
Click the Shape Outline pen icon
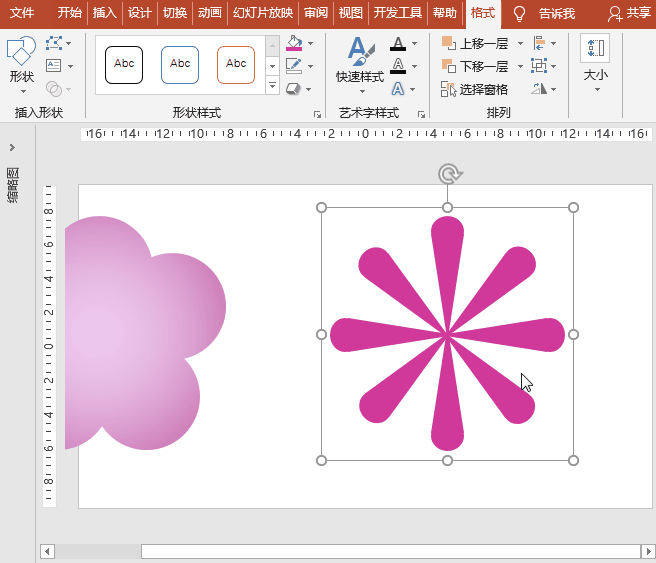point(294,66)
